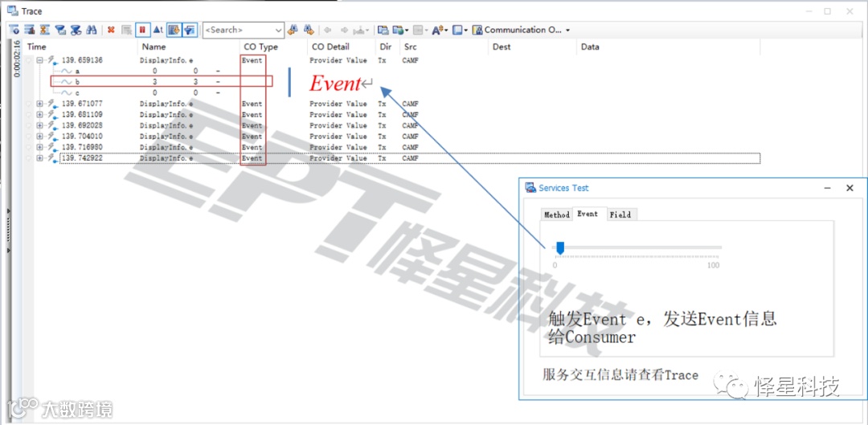This screenshot has width=868, height=425.
Task: Click the first Trace toolbar icon
Action: coord(14,30)
